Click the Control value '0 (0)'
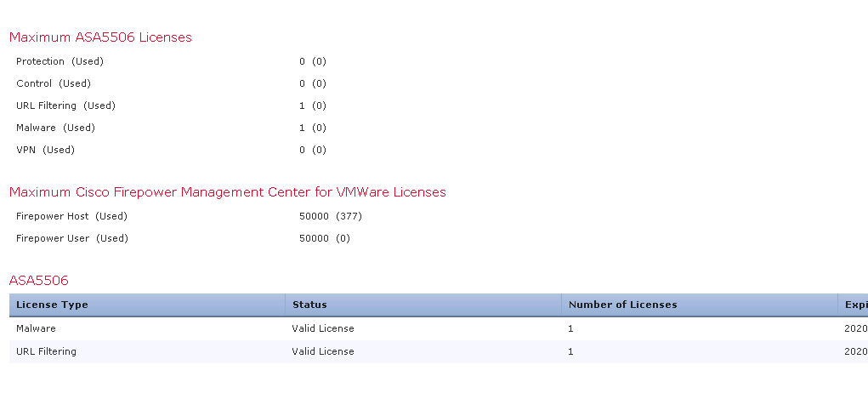 pyautogui.click(x=313, y=83)
